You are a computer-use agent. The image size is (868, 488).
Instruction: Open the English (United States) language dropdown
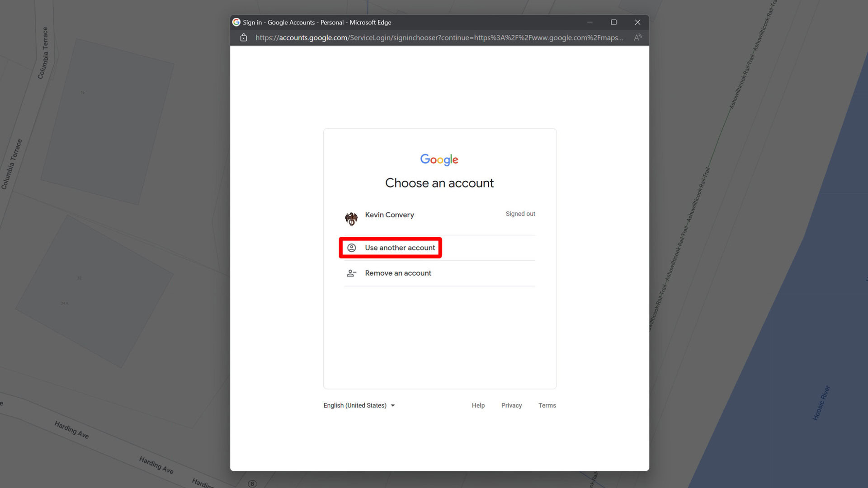click(x=355, y=405)
